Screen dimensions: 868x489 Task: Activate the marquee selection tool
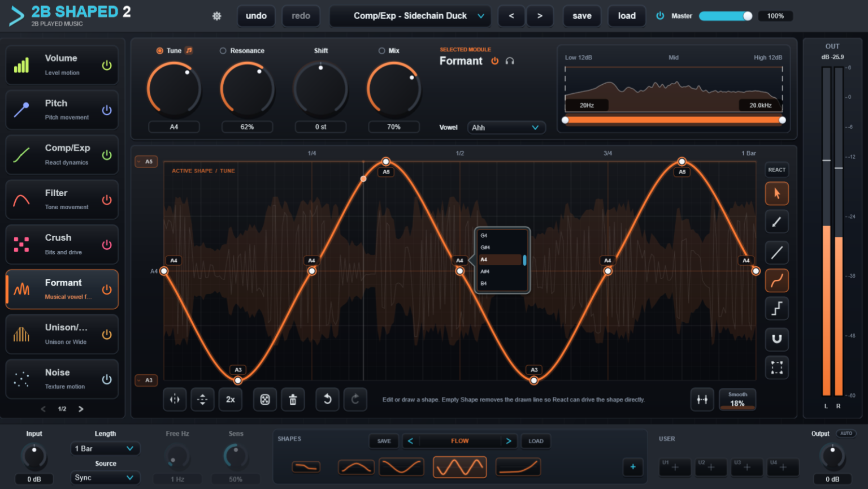(777, 367)
